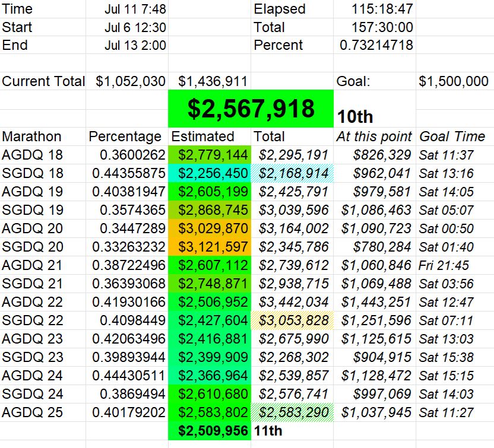Click the 'SGDQ 18' row label
Viewport: 494px width, 448px height.
pos(43,173)
